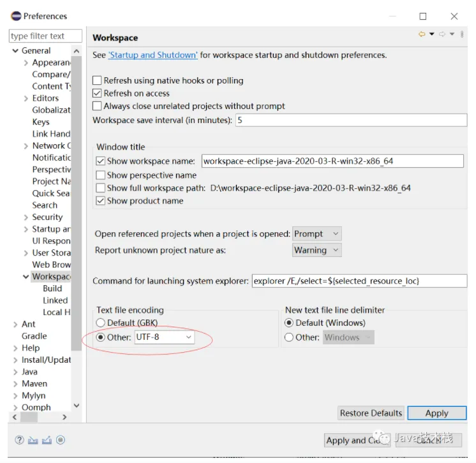Click tree horizontal scroll right arrow
This screenshot has height=463, width=476.
[x=64, y=417]
